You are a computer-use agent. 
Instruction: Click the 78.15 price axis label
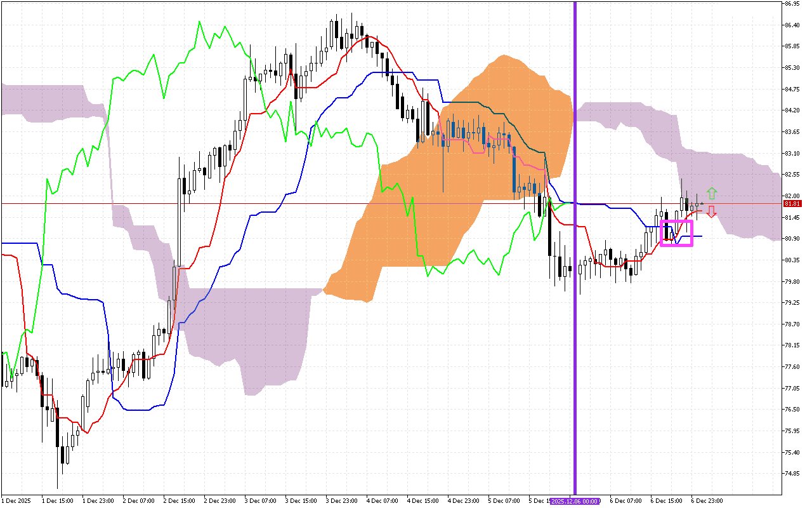point(791,345)
